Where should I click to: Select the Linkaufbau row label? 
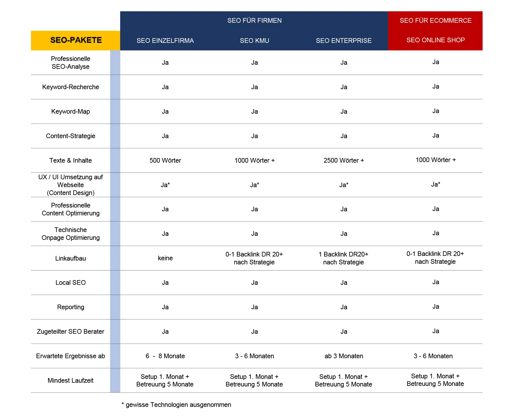coord(70,258)
